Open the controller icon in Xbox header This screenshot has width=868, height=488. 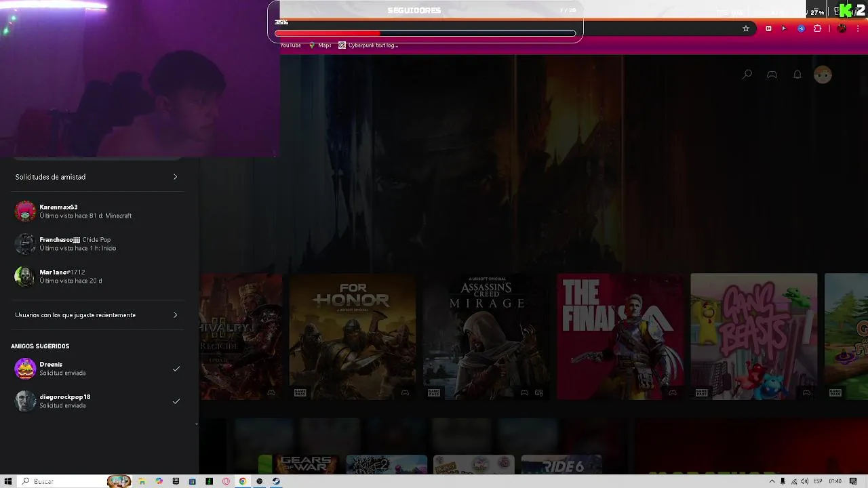[x=772, y=75]
